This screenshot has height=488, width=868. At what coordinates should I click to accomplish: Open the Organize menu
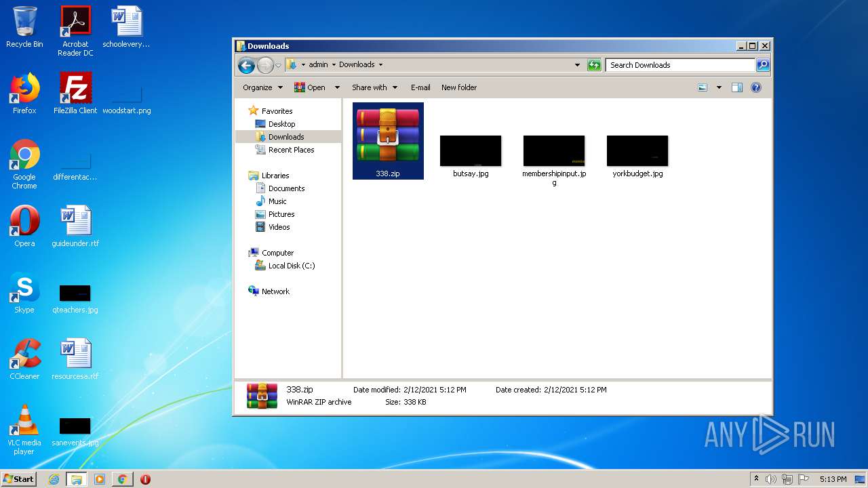pyautogui.click(x=262, y=87)
